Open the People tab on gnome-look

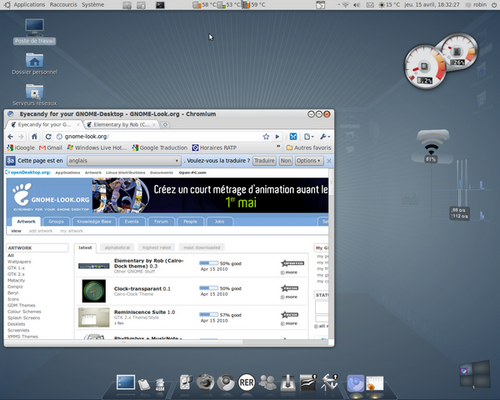pos(190,221)
